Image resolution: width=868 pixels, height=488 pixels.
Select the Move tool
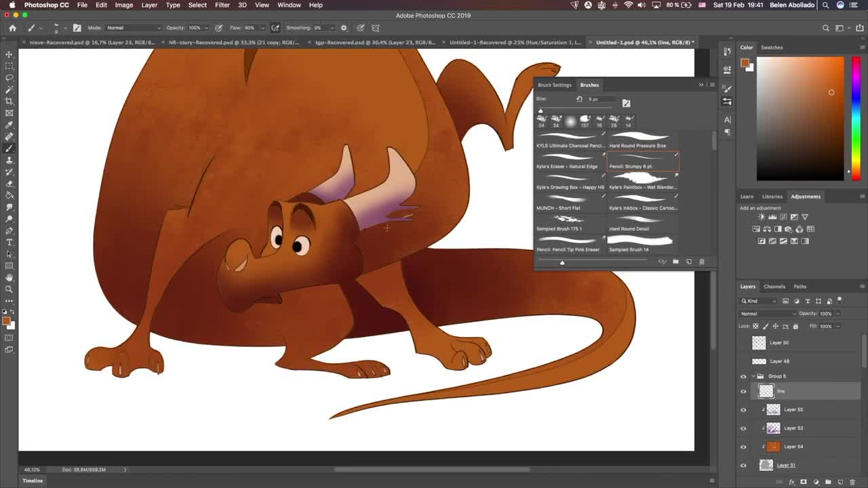coord(9,54)
